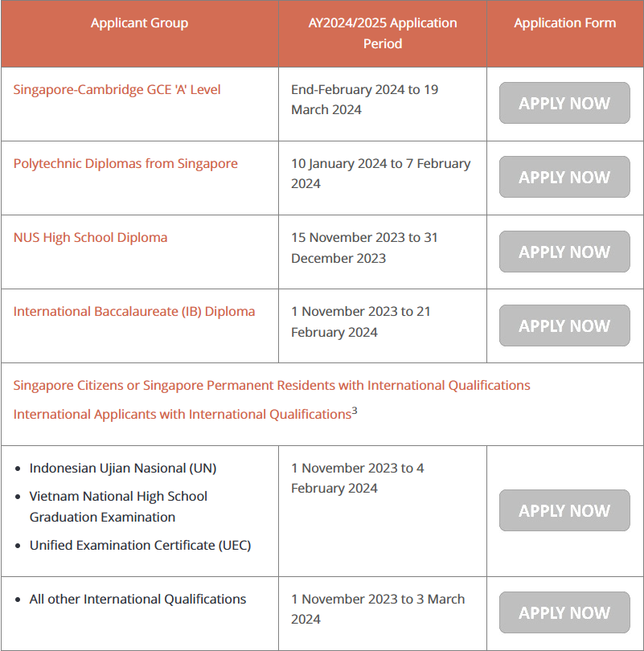Click the Unified Examination Certificate (UEC) item
The width and height of the screenshot is (644, 651).
141,545
